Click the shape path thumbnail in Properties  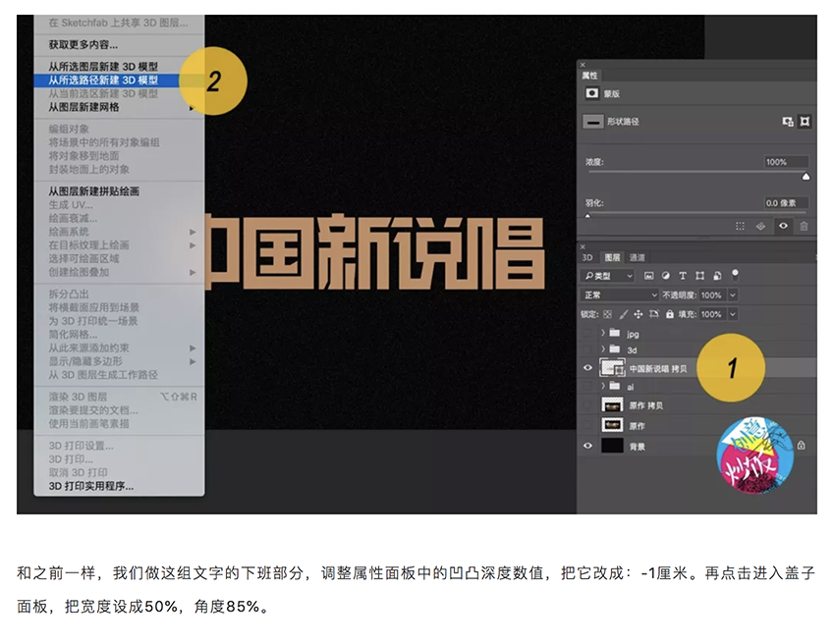[x=592, y=122]
